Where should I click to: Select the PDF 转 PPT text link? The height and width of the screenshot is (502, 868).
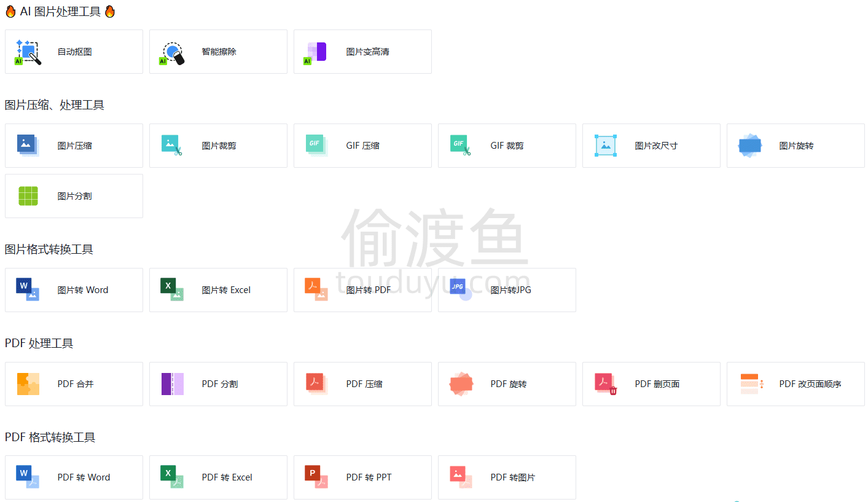point(369,477)
